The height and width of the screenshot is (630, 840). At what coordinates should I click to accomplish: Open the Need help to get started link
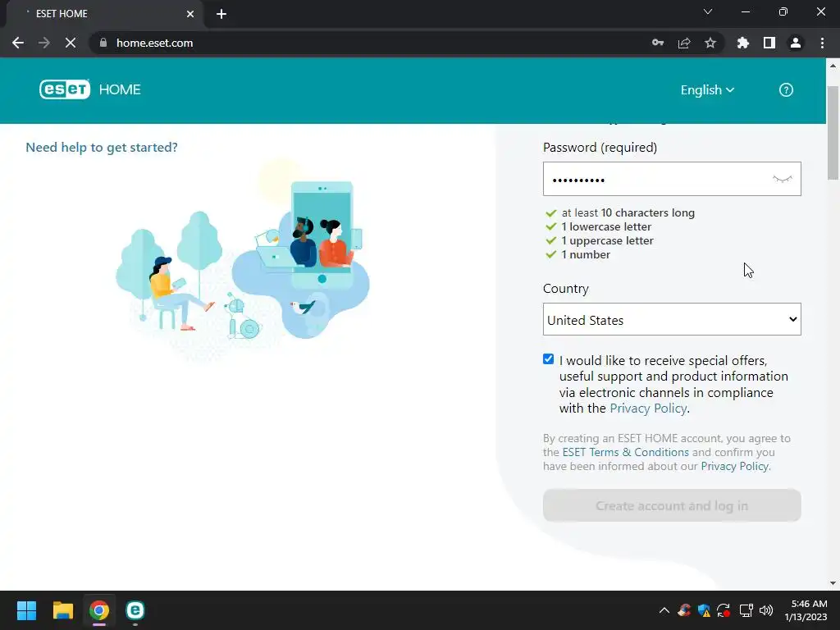[102, 148]
